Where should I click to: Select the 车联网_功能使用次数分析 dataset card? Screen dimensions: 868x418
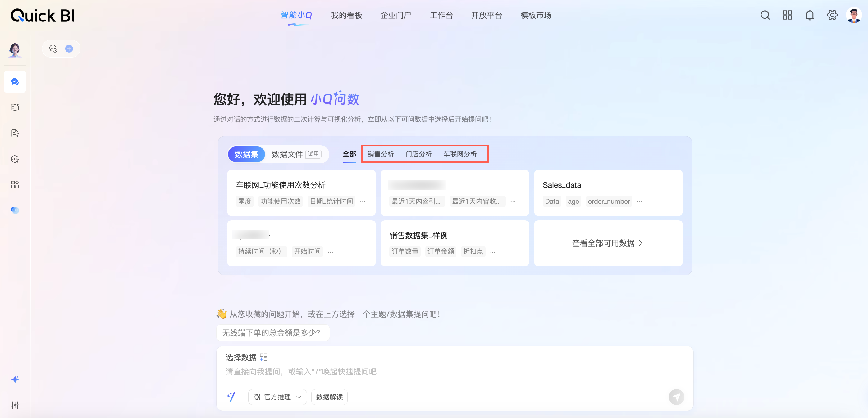pyautogui.click(x=301, y=193)
